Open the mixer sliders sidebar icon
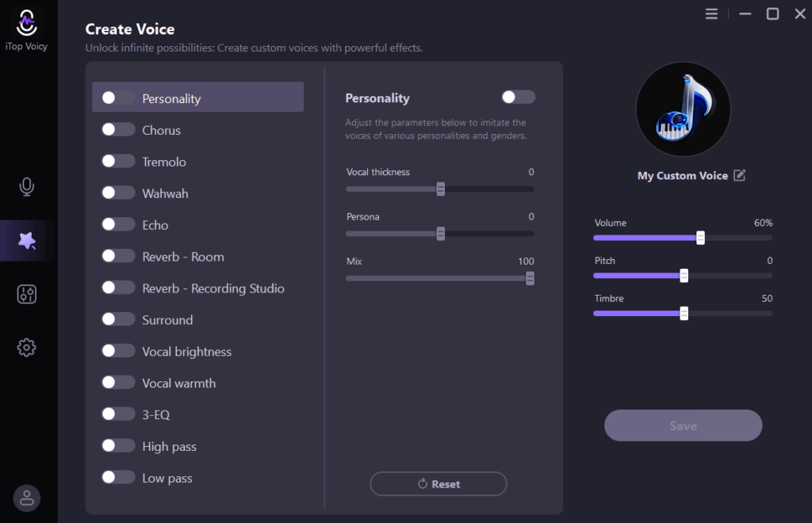812x523 pixels. 27,294
